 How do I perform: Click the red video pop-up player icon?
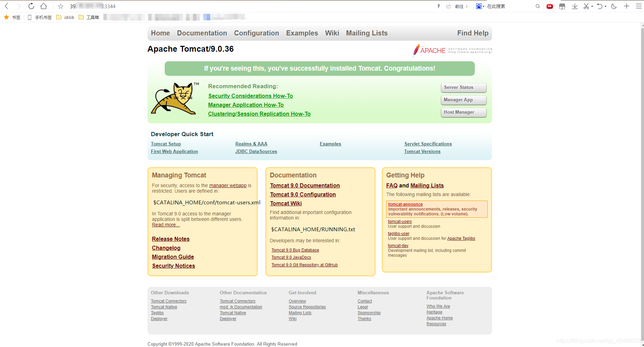550,6
